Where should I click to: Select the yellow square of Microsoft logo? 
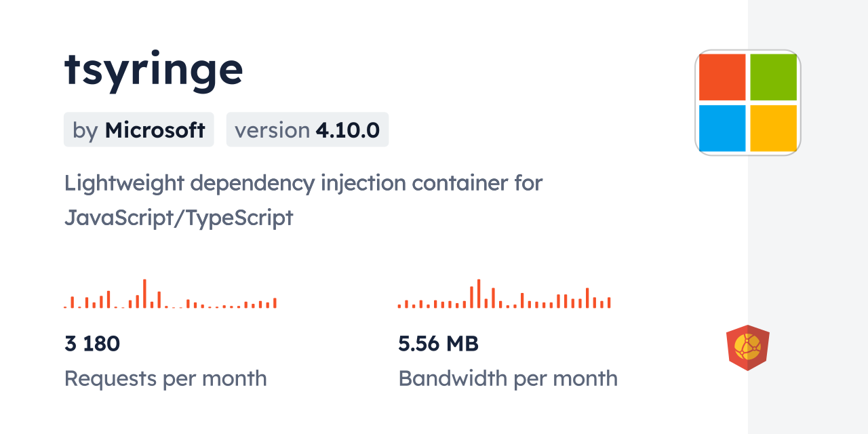click(773, 127)
